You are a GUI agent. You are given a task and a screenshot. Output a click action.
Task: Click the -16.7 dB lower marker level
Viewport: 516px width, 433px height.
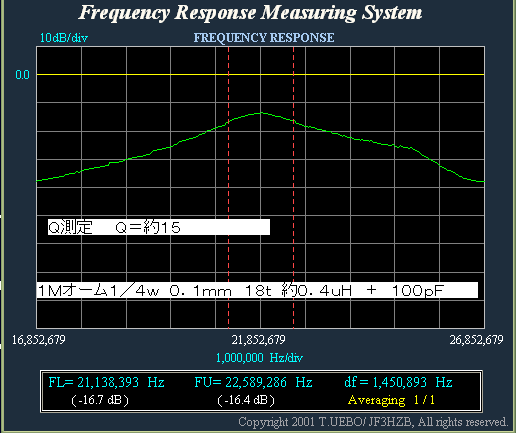click(100, 400)
